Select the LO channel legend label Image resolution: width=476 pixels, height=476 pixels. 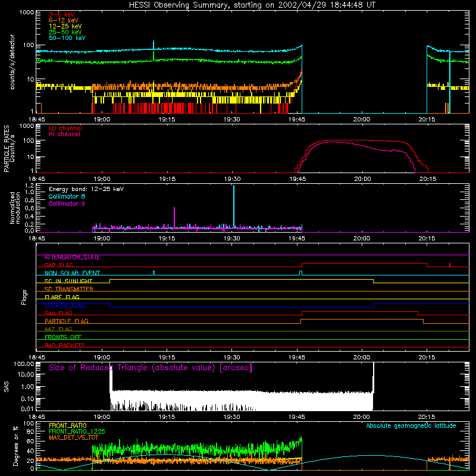[x=65, y=128]
